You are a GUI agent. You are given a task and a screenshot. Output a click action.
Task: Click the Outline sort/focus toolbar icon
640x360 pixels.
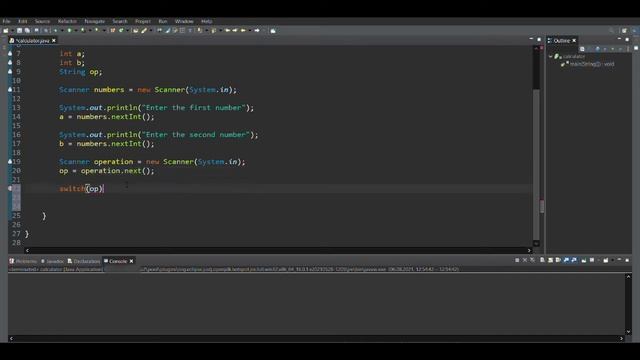582,49
